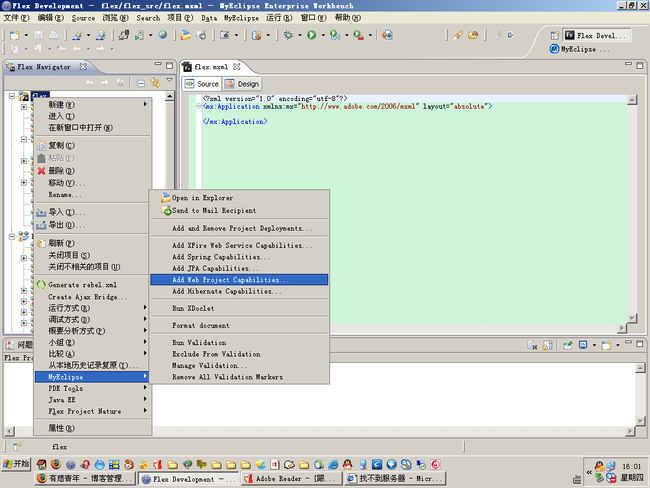The image size is (650, 488).
Task: Open the Adobe Reader taskbar button
Action: click(292, 478)
